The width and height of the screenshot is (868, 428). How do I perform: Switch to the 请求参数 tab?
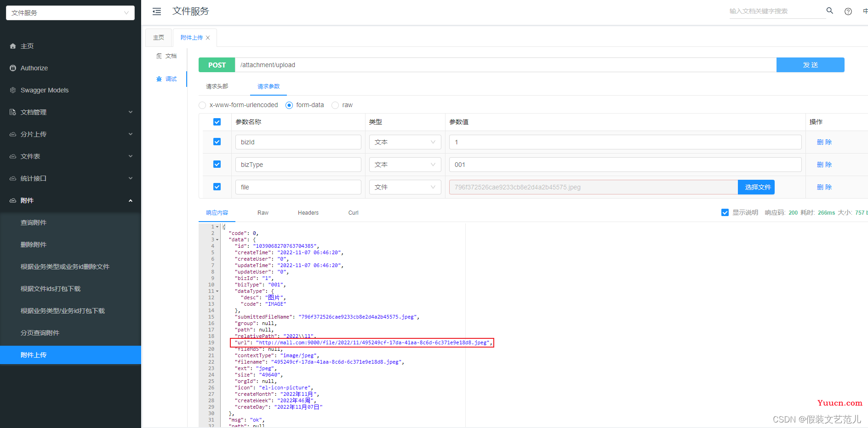click(x=268, y=86)
